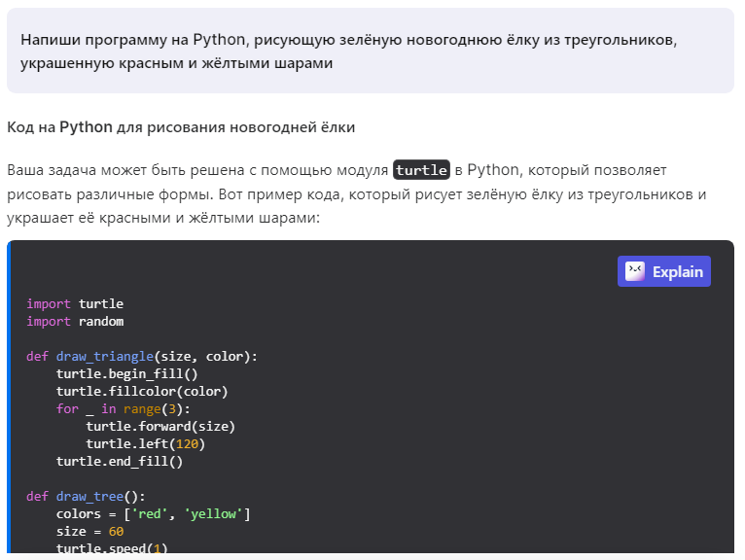Screen dimensions: 745x560
Task: Click the 'def draw_triangle(size, color):' line
Action: click(142, 356)
